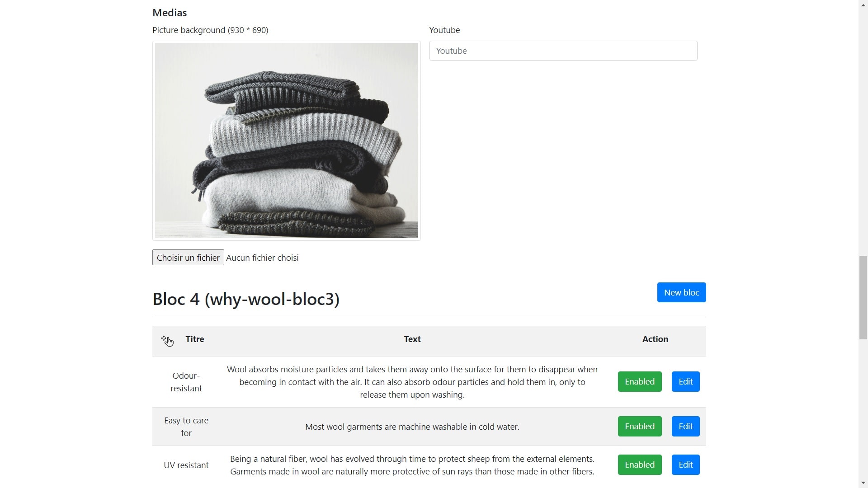This screenshot has height=488, width=868.
Task: Click the Text column header
Action: tap(412, 339)
